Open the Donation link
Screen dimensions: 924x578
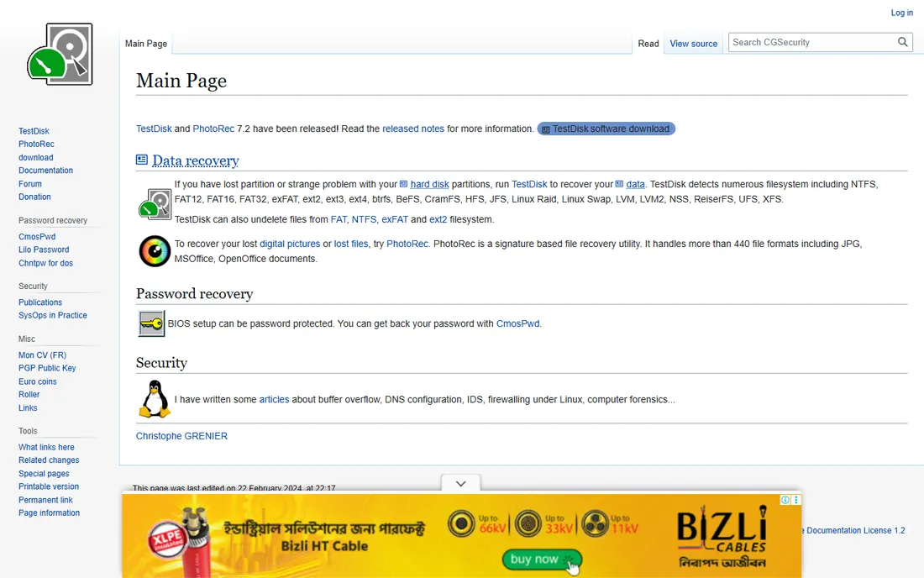[34, 197]
